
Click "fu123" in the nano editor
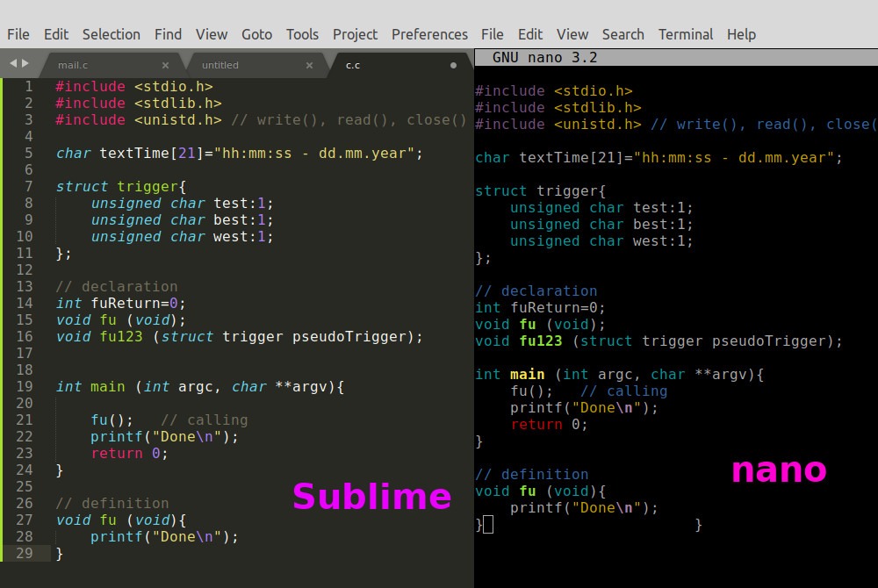(x=540, y=341)
